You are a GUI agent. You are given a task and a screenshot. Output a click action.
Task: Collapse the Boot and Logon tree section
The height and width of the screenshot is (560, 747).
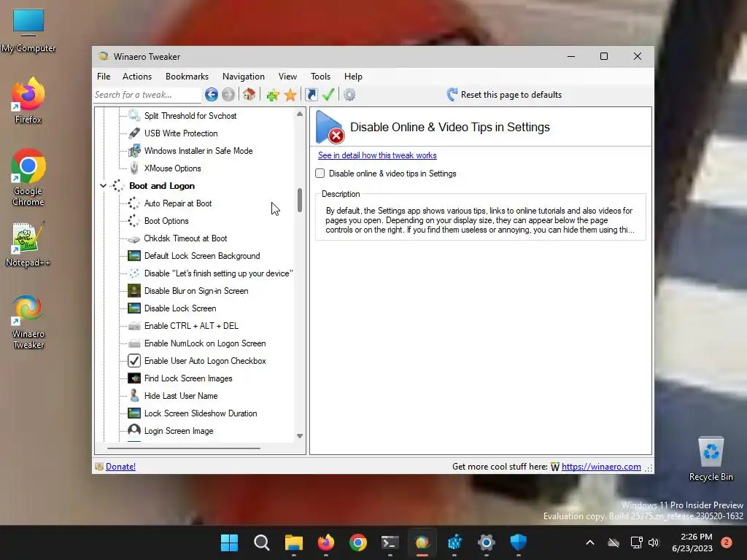tap(103, 186)
